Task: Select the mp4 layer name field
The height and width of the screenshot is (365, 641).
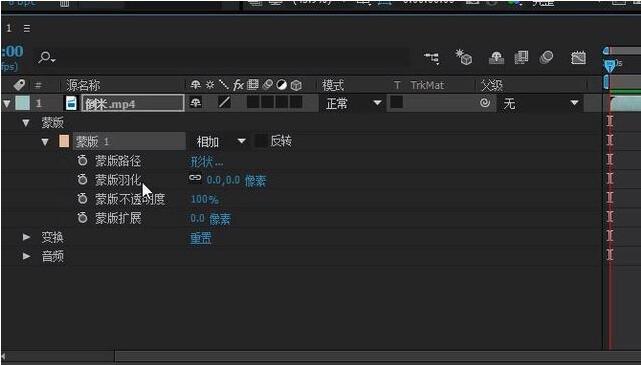Action: [133, 103]
